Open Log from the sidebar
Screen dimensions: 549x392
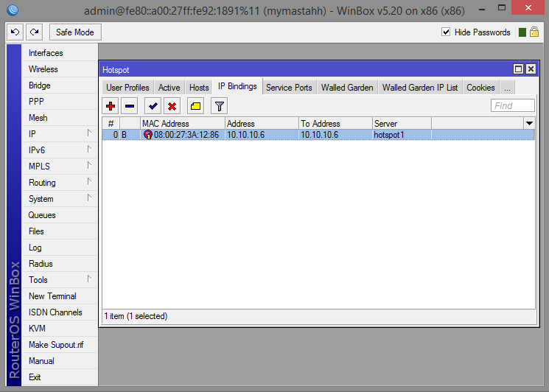pyautogui.click(x=60, y=248)
